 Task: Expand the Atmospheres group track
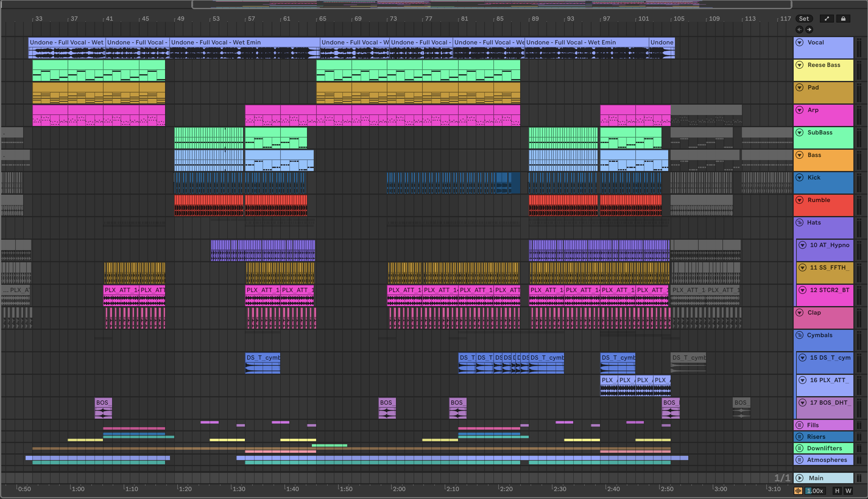pyautogui.click(x=800, y=459)
